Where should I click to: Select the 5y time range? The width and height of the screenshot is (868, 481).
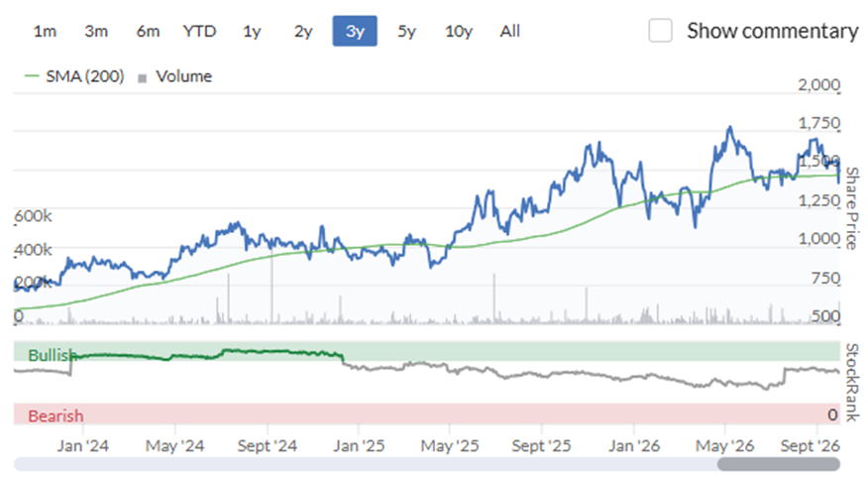click(x=406, y=31)
